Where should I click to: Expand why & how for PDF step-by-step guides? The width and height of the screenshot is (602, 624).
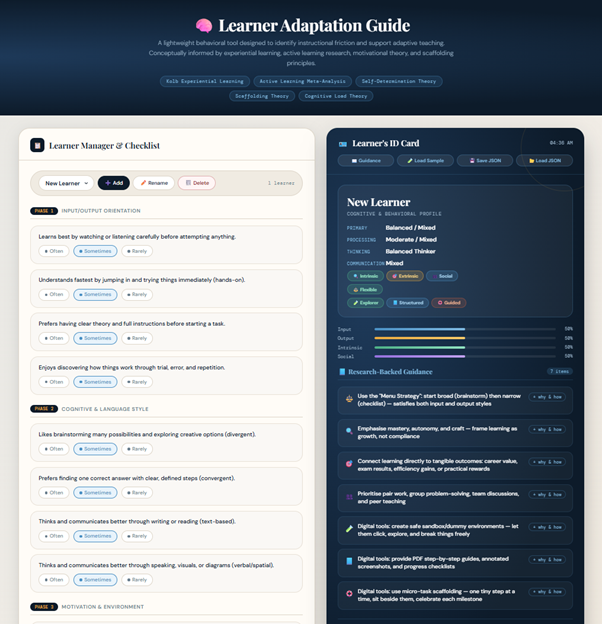[x=547, y=560]
